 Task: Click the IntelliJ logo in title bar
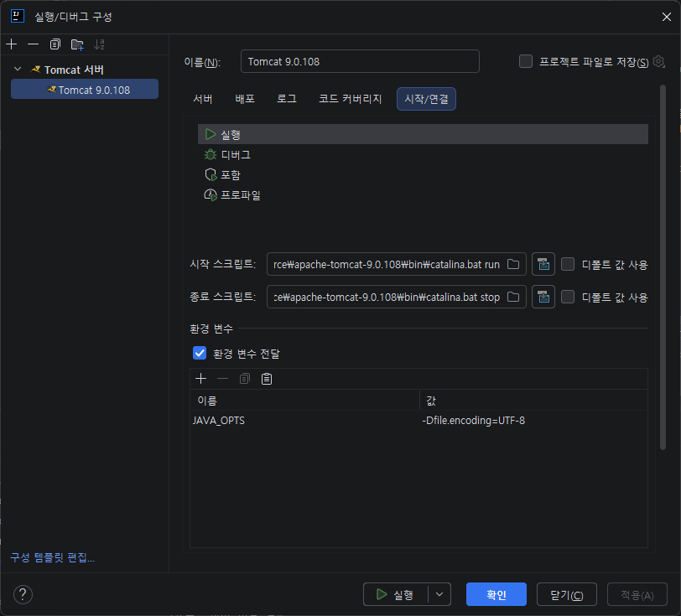pyautogui.click(x=18, y=17)
